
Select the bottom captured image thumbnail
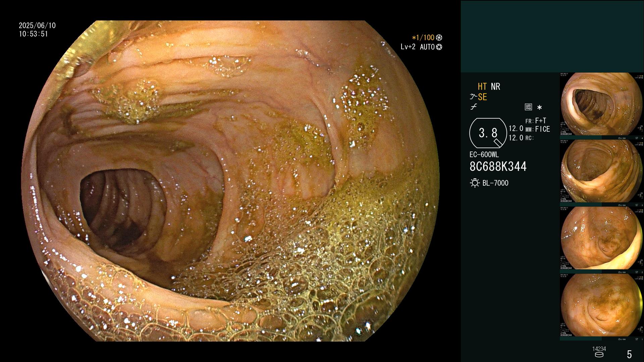point(601,305)
